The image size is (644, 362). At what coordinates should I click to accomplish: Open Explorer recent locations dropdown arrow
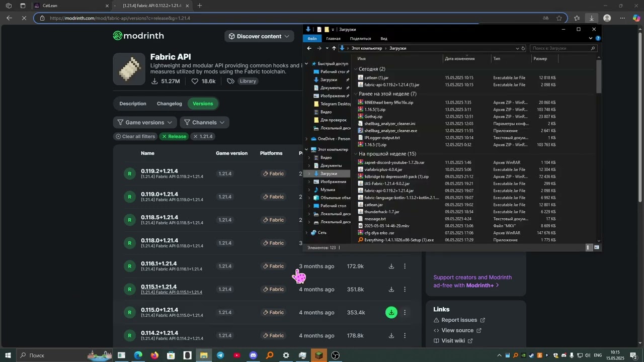point(327,48)
